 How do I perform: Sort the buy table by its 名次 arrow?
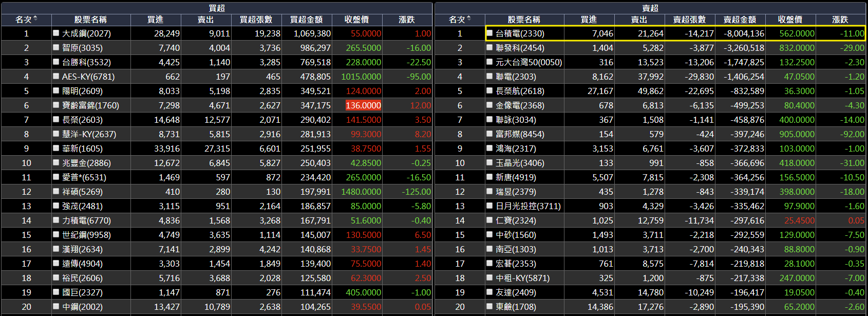click(x=35, y=19)
